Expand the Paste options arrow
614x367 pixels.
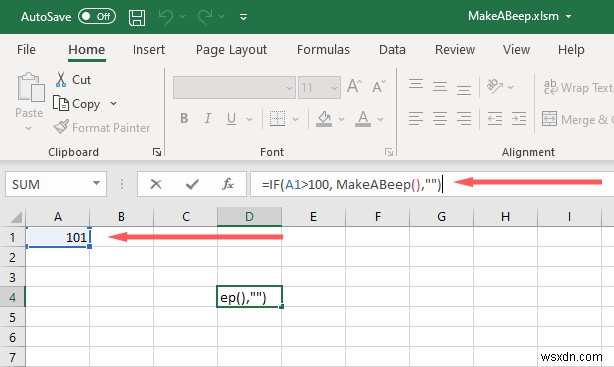(x=29, y=128)
